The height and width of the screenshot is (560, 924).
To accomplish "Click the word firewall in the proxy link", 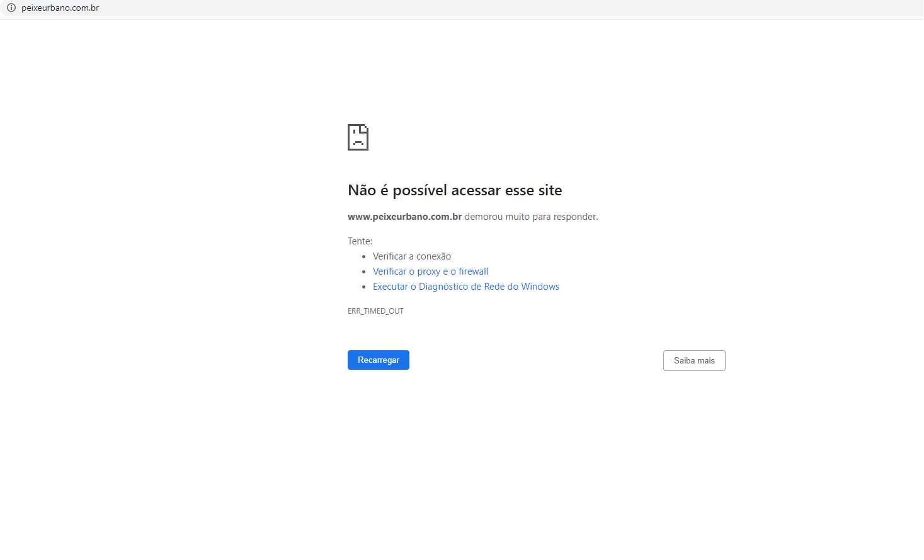I will click(x=473, y=271).
